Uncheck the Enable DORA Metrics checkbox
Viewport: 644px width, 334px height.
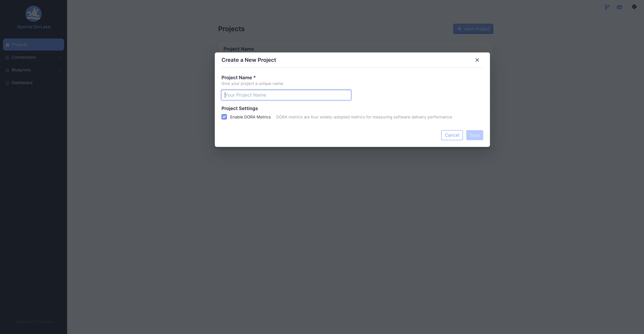224,117
